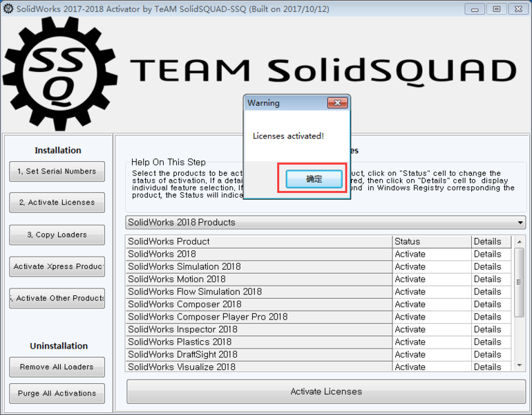Choose Activate Other Products button
The image size is (532, 415).
(57, 298)
